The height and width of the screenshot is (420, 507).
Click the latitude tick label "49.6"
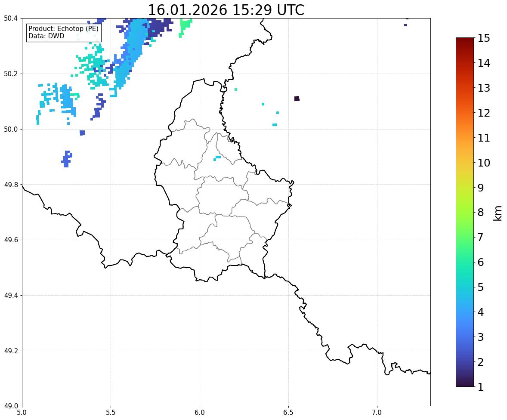point(11,240)
